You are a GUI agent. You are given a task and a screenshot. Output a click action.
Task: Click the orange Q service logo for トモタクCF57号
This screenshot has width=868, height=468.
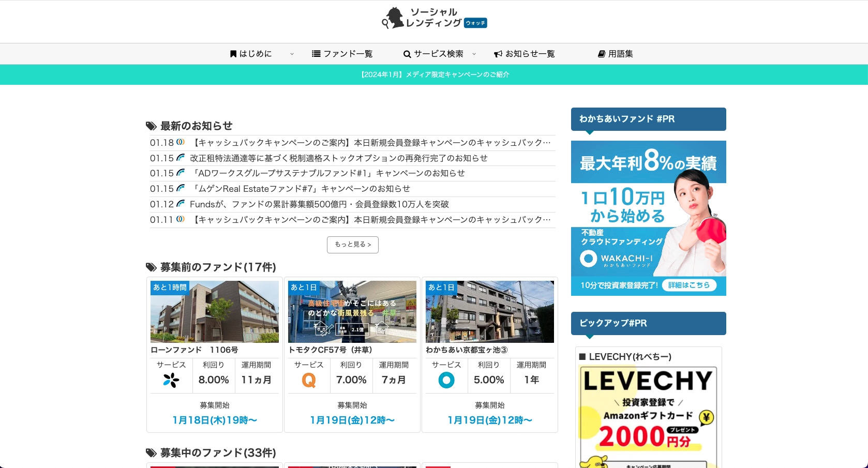pos(309,380)
